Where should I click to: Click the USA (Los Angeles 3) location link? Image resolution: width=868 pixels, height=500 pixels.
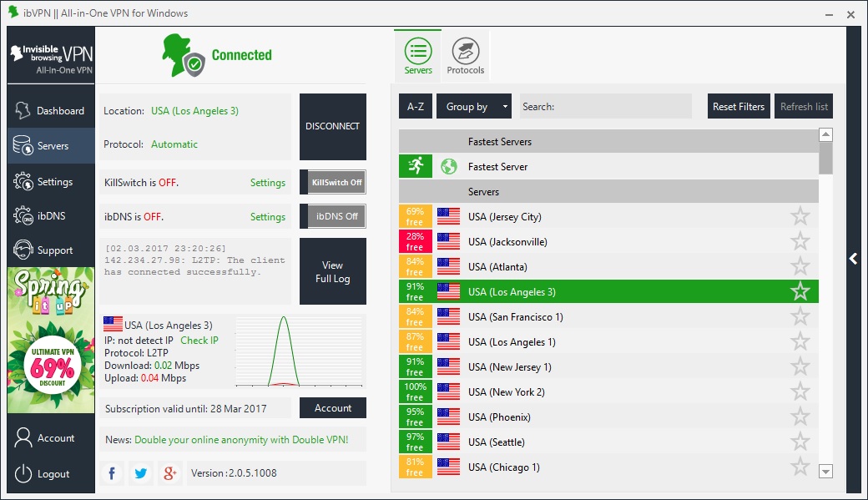coord(194,111)
